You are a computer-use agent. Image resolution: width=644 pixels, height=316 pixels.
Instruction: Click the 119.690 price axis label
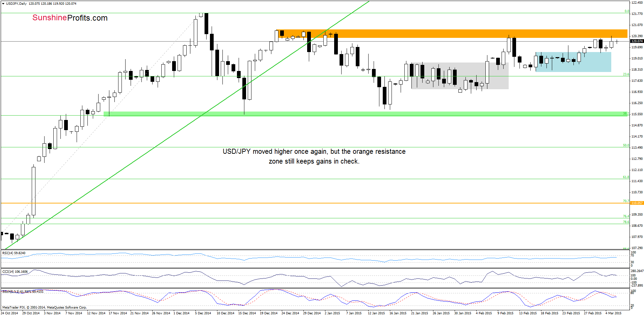pos(637,47)
